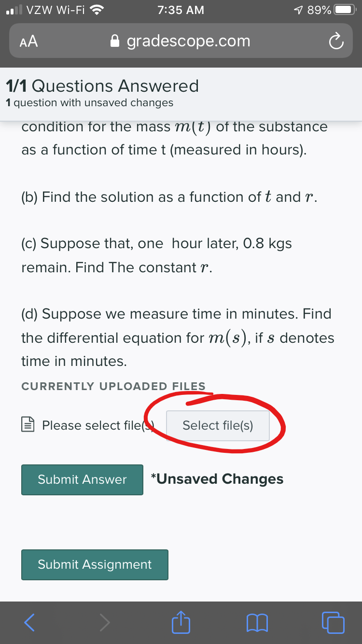Viewport: 362px width, 644px height.
Task: Open the AA text size menu
Action: coord(29,42)
